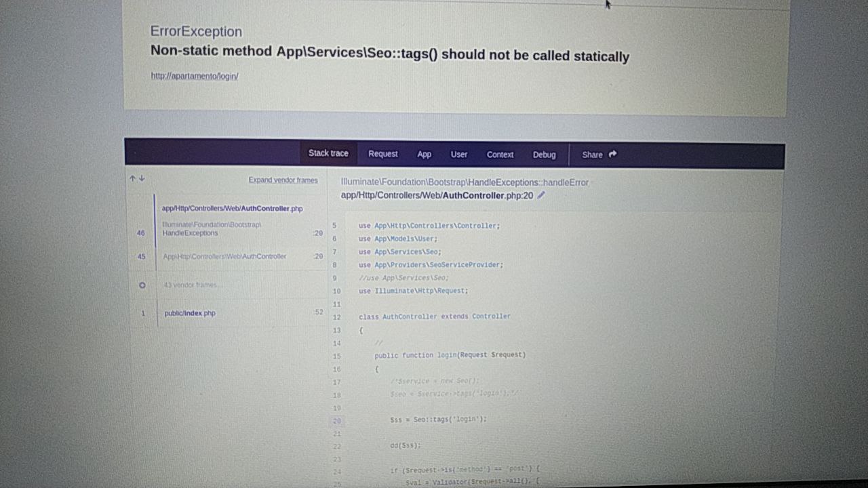
Task: Click the circle icon beside 43 vendor frames
Action: (142, 285)
